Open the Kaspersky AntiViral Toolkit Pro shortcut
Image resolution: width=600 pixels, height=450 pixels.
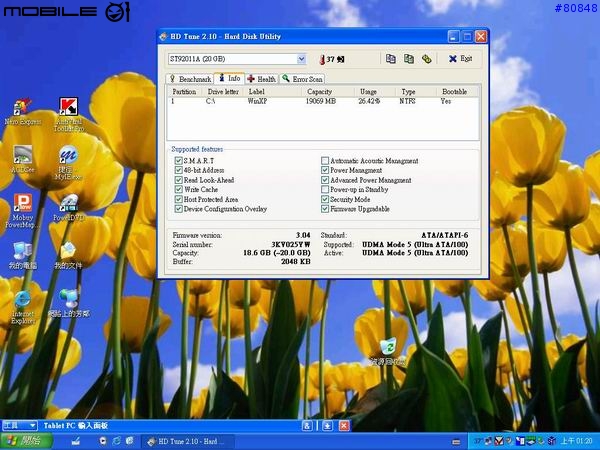coord(68,114)
